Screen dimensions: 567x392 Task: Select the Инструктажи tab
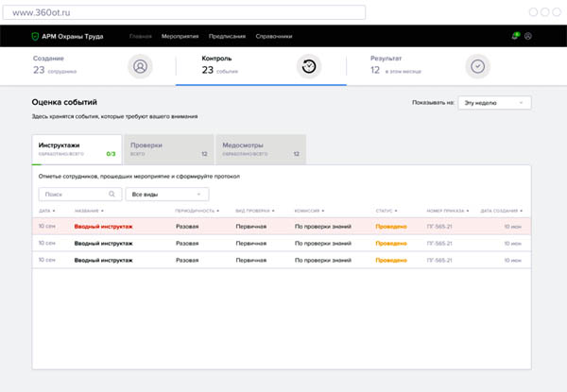tap(76, 148)
